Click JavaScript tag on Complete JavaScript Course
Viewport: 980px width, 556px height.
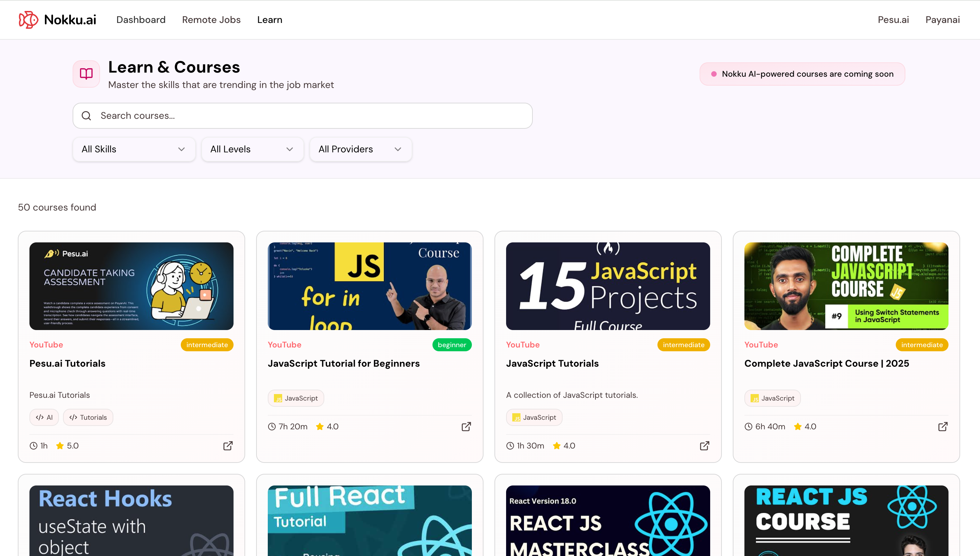coord(772,398)
